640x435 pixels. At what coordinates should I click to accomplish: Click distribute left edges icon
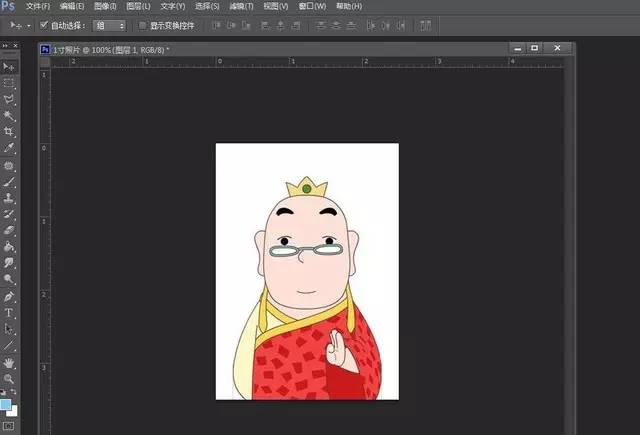(371, 26)
